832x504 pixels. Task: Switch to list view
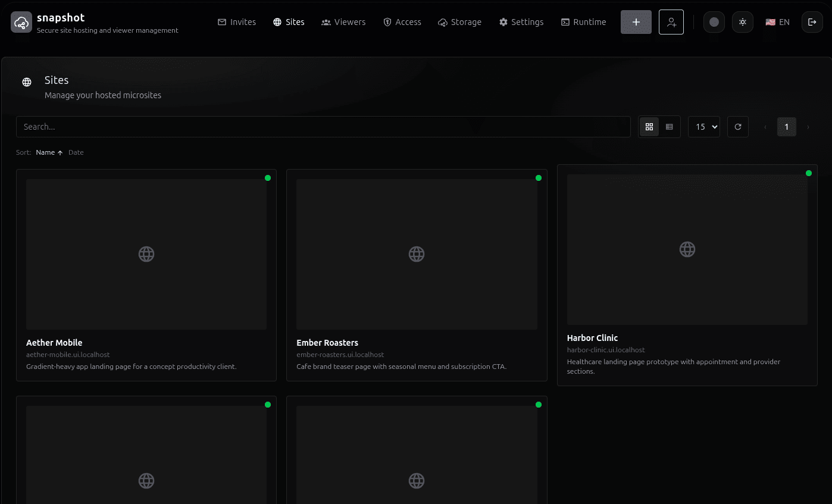[670, 127]
